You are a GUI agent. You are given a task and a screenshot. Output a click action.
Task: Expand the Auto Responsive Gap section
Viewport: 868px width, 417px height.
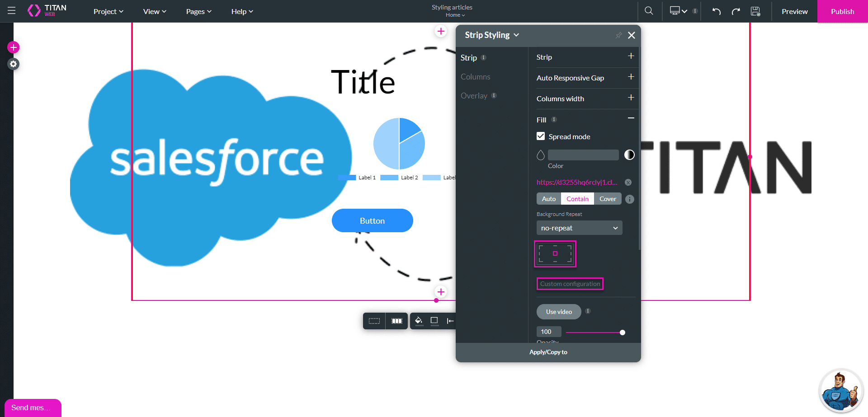[631, 77]
